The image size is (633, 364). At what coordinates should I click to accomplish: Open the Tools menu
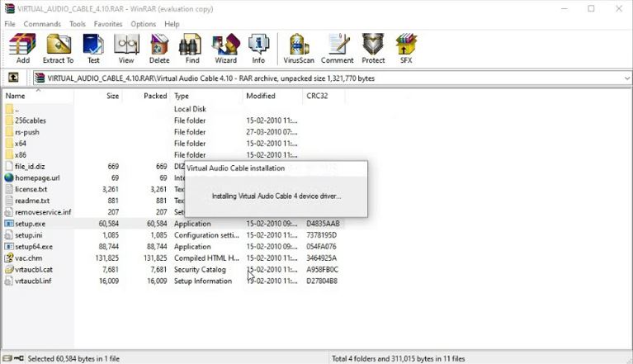point(78,24)
